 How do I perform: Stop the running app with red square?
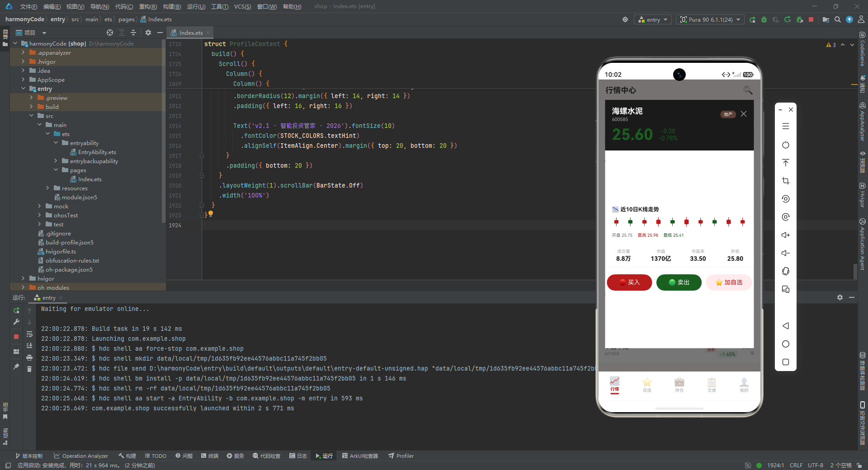coord(811,19)
